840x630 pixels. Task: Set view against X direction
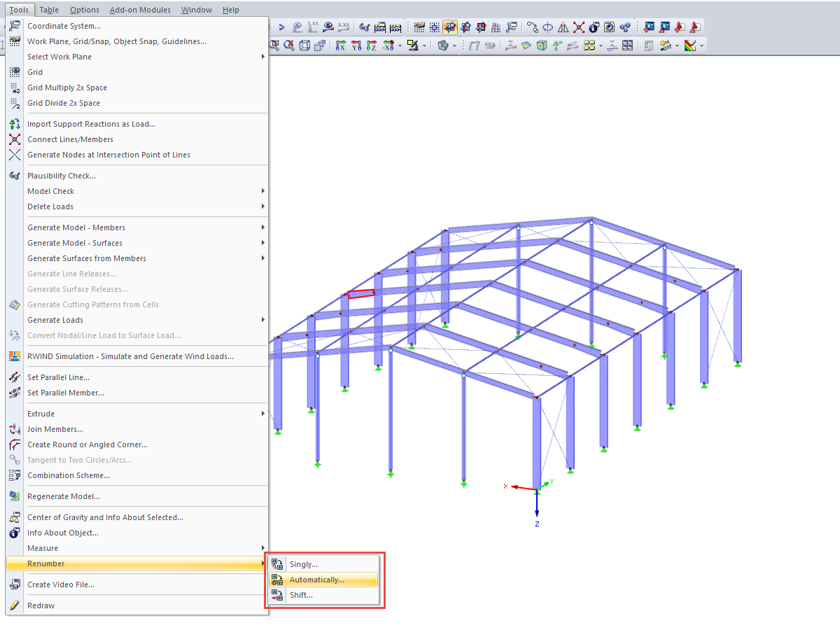(x=387, y=45)
